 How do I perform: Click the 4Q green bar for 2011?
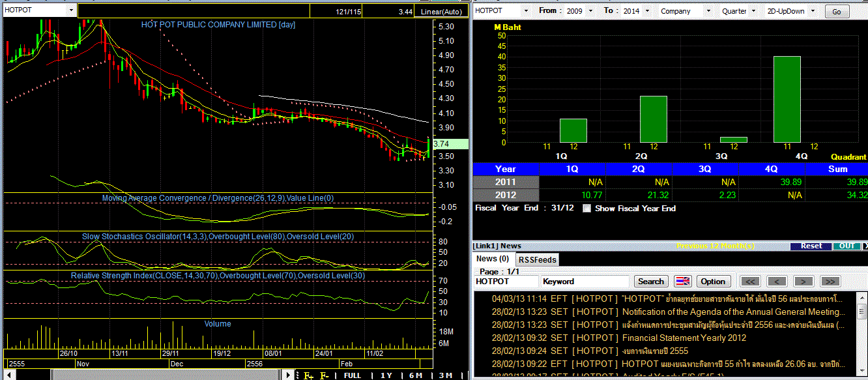pos(787,99)
